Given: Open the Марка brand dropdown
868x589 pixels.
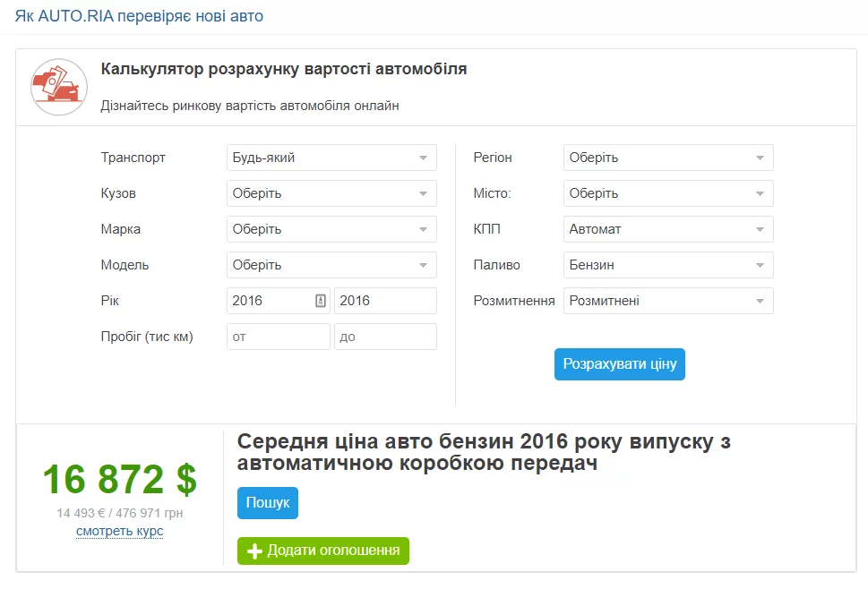Looking at the screenshot, I should (331, 229).
